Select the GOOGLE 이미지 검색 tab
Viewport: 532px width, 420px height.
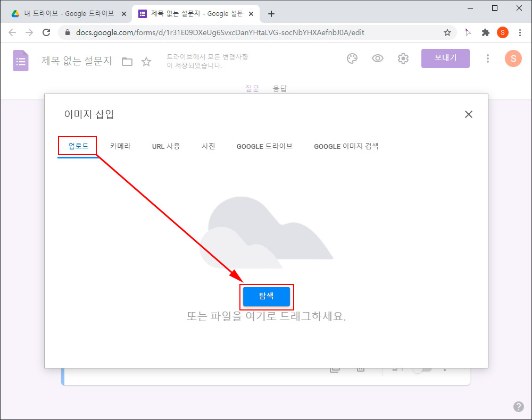tap(347, 146)
